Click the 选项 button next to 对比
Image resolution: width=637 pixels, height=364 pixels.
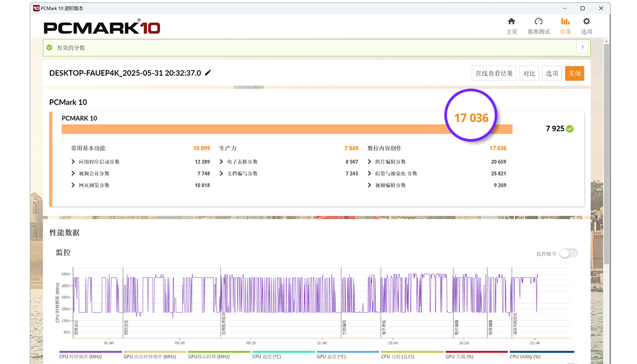[x=552, y=73]
